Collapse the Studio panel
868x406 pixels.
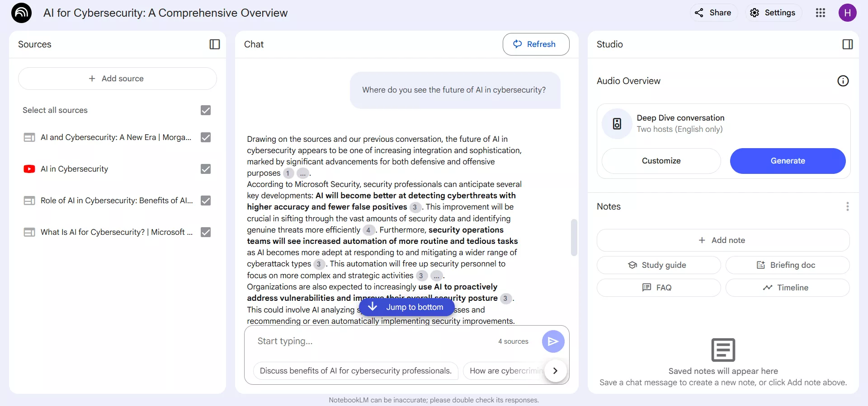[848, 44]
